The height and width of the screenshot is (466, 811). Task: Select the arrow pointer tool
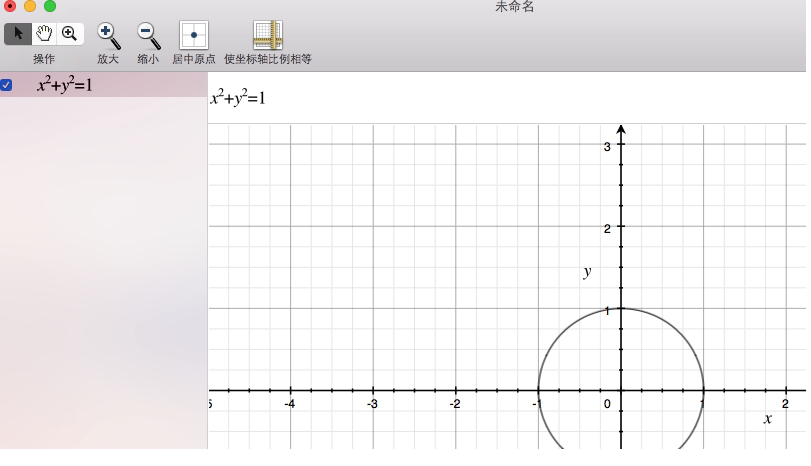click(x=18, y=34)
